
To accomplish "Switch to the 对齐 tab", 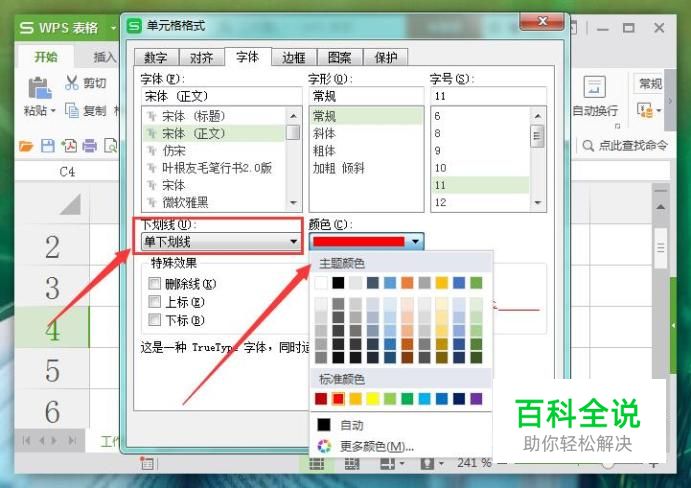I will pyautogui.click(x=201, y=57).
